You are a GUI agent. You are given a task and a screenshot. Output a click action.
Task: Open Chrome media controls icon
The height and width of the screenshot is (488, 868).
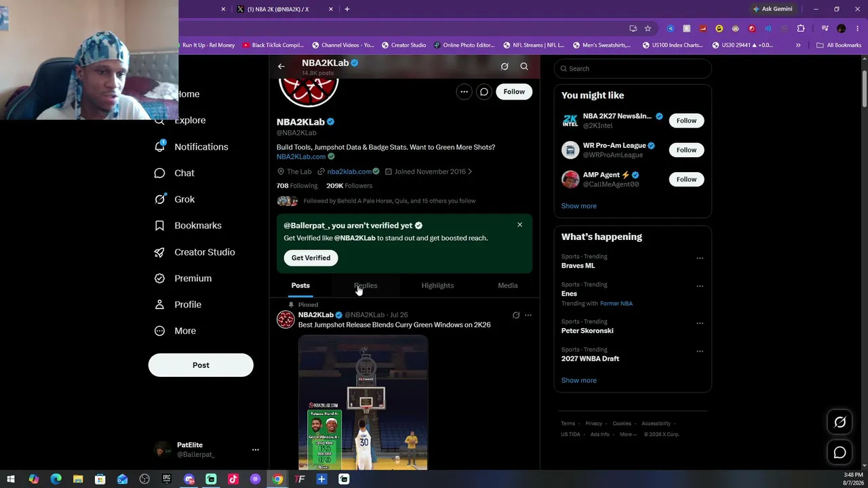click(825, 28)
